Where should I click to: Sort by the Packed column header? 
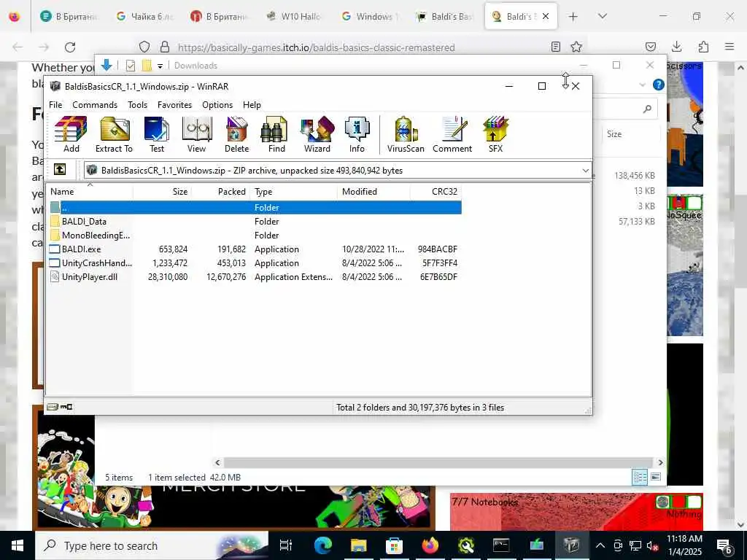pos(220,192)
